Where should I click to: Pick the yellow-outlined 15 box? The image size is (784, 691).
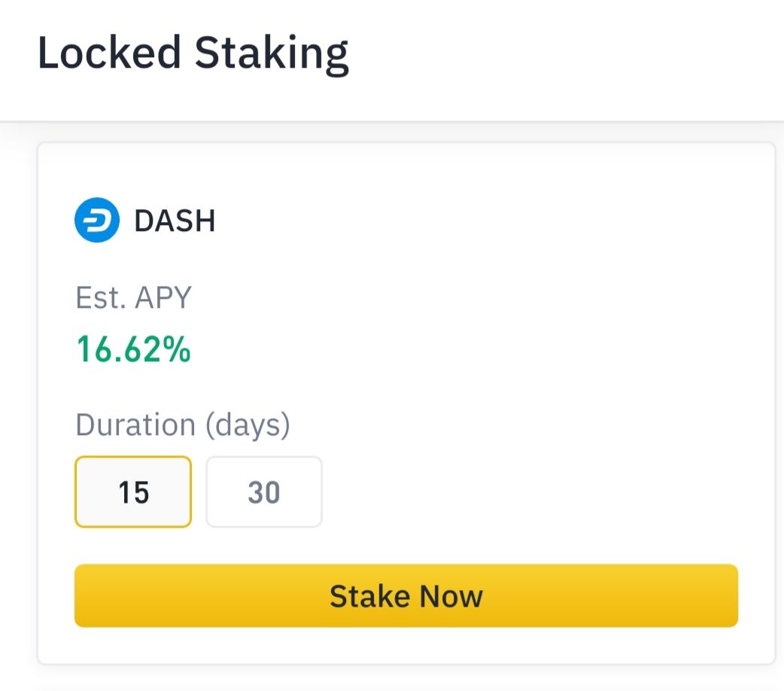click(x=133, y=492)
